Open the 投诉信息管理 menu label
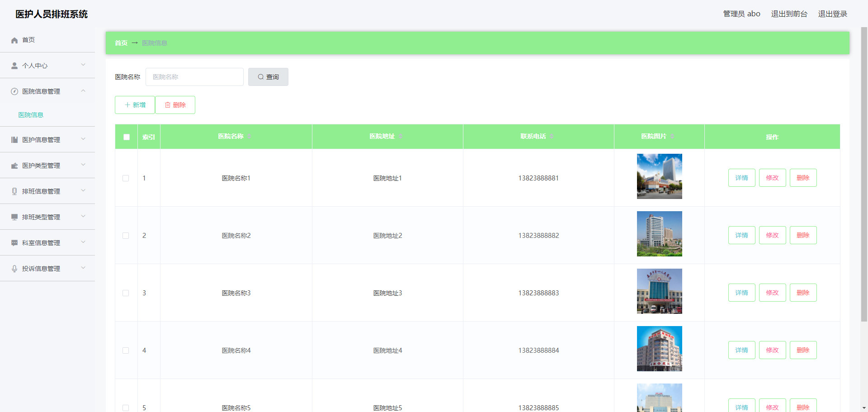The image size is (868, 412). tap(41, 269)
